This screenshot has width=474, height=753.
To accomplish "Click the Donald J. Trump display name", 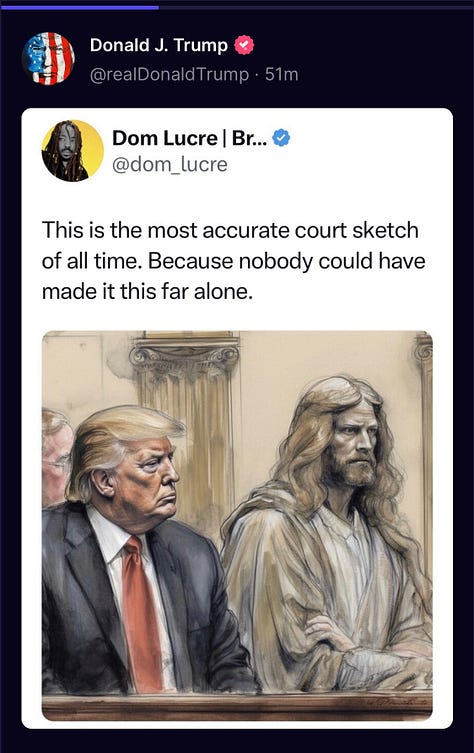I will [158, 45].
